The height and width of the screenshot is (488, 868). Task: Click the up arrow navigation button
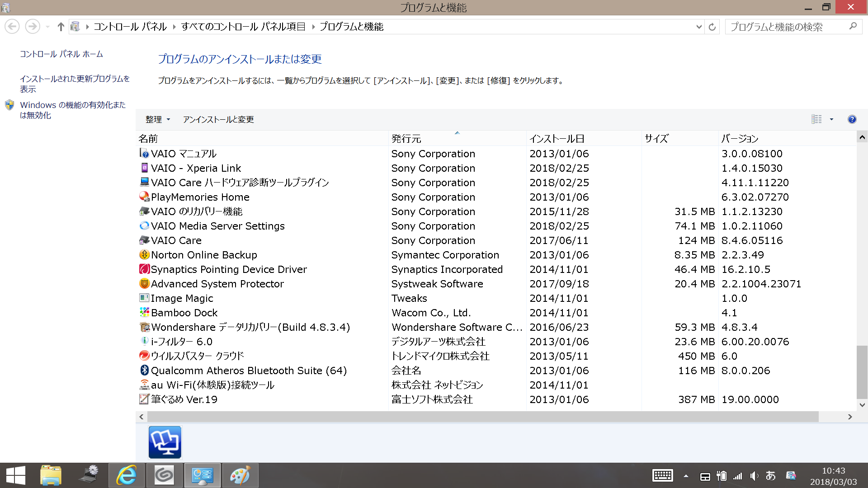click(x=61, y=27)
